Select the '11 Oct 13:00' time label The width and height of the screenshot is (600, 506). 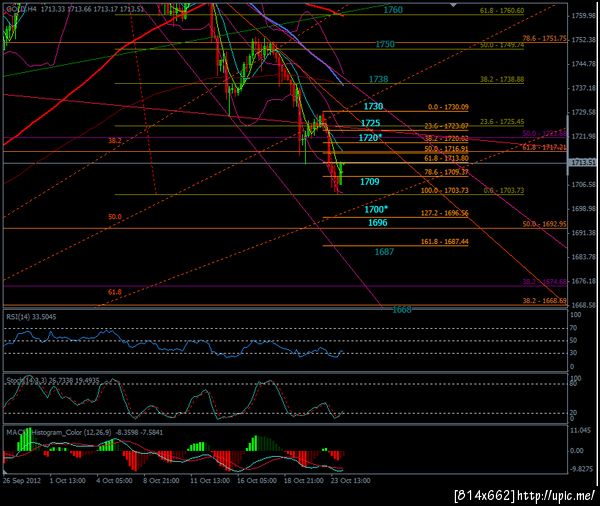tap(210, 480)
